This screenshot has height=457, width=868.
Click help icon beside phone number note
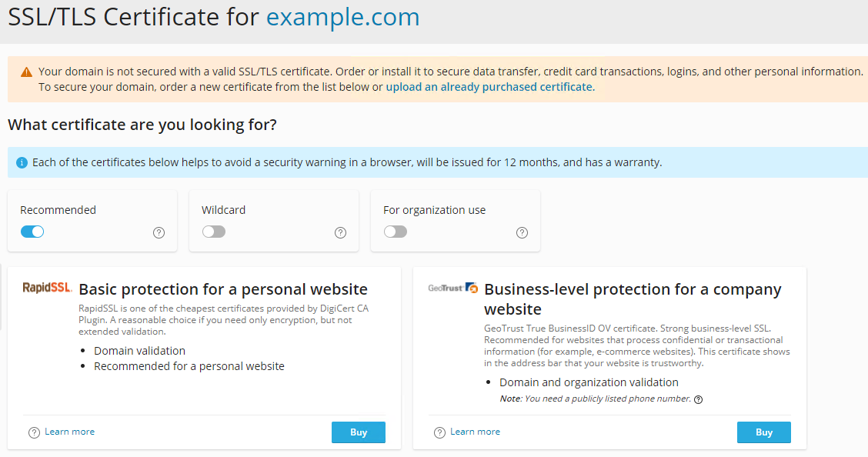tap(699, 399)
